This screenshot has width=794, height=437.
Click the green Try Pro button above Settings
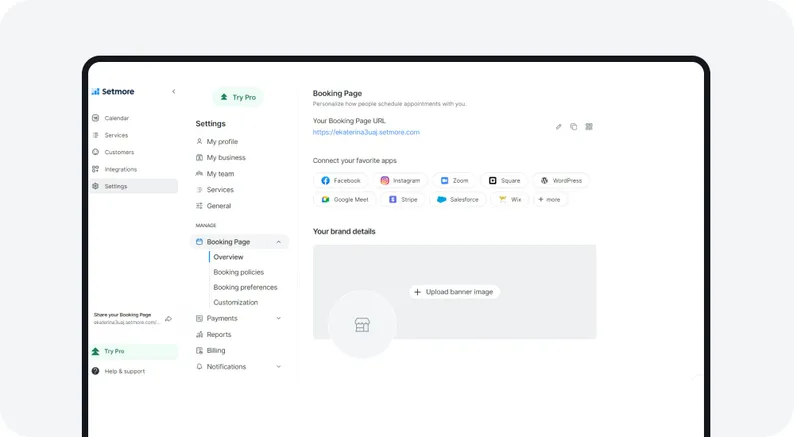click(x=238, y=97)
